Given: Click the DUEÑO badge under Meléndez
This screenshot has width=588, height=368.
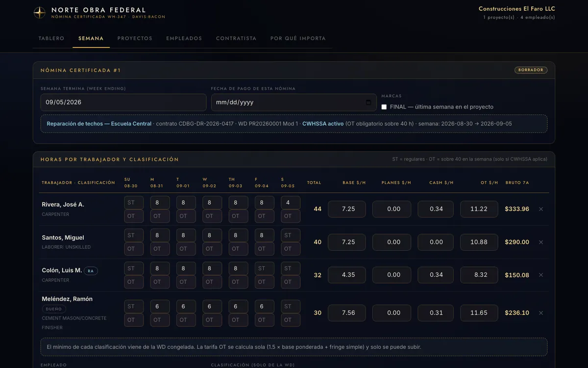Looking at the screenshot, I should click(x=54, y=309).
